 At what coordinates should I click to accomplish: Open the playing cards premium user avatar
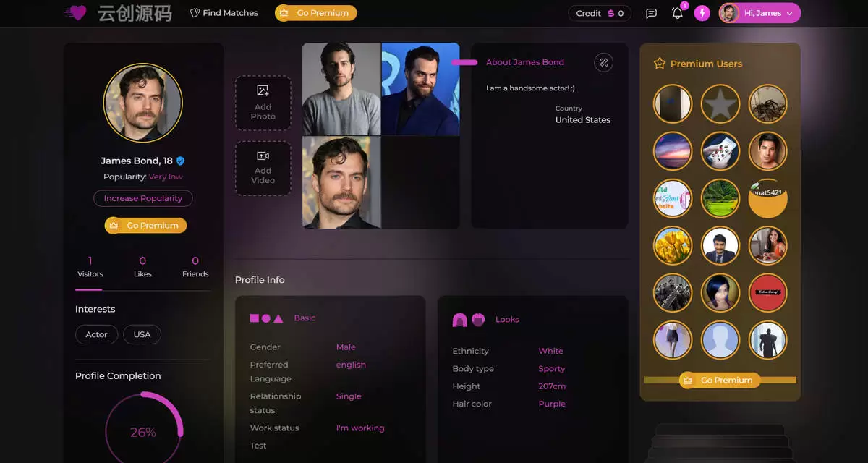click(720, 151)
